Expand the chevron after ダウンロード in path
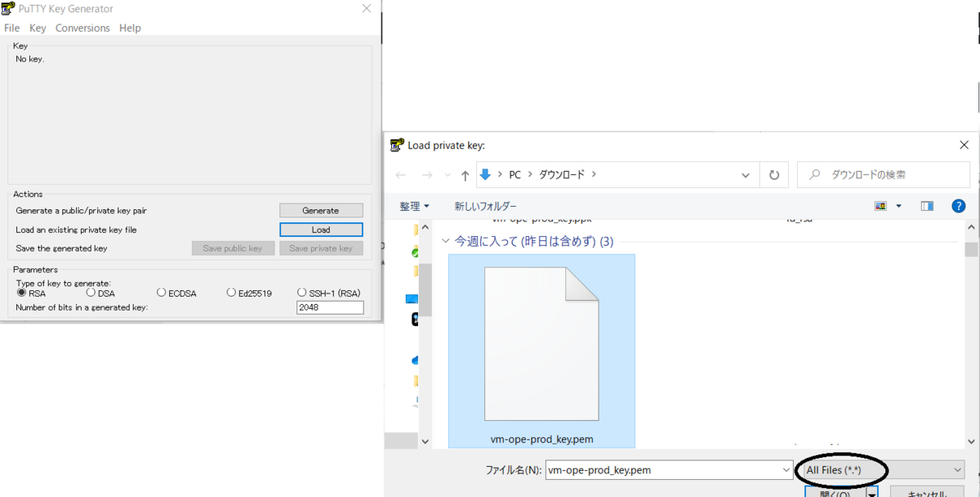This screenshot has height=497, width=980. [x=594, y=174]
